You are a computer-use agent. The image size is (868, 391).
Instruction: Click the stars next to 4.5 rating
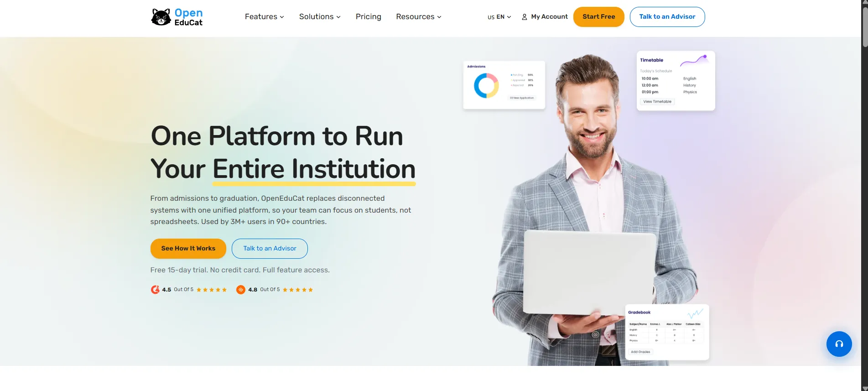pyautogui.click(x=212, y=290)
